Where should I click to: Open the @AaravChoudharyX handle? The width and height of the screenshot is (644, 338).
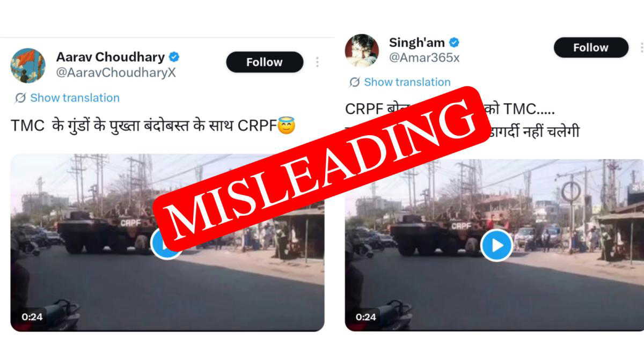click(116, 72)
